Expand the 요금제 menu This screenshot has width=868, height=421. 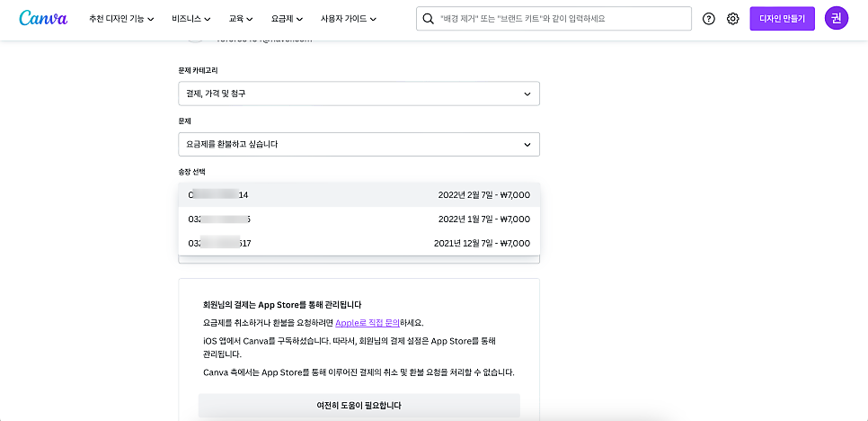(288, 19)
